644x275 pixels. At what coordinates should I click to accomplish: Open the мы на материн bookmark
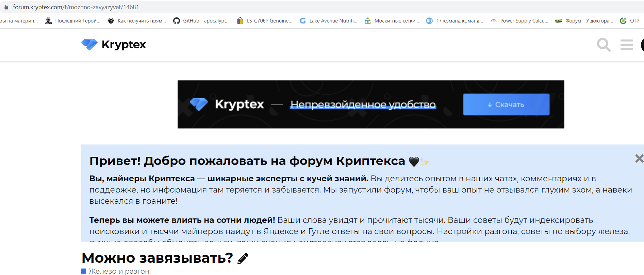coord(19,21)
